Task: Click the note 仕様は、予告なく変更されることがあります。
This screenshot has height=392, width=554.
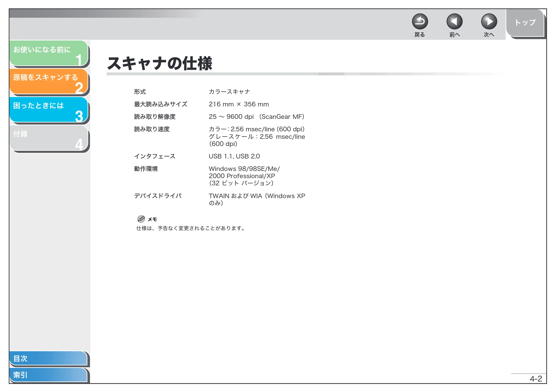Action: point(191,228)
